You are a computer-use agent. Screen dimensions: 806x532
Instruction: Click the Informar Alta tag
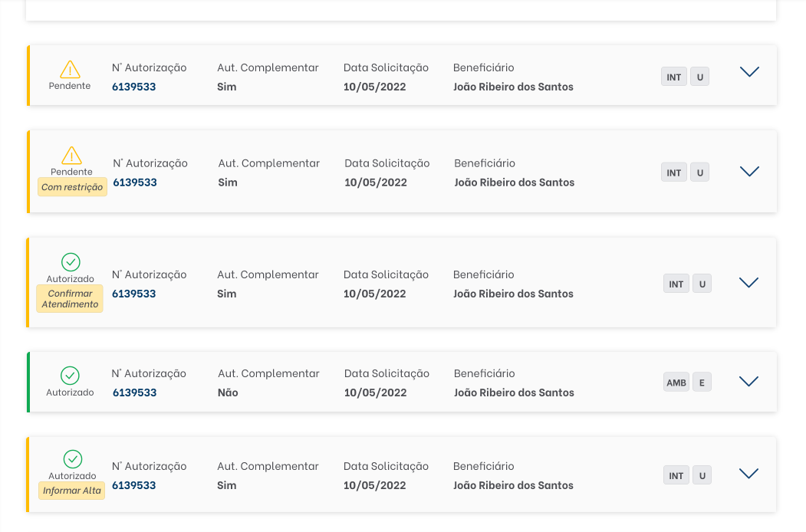72,491
